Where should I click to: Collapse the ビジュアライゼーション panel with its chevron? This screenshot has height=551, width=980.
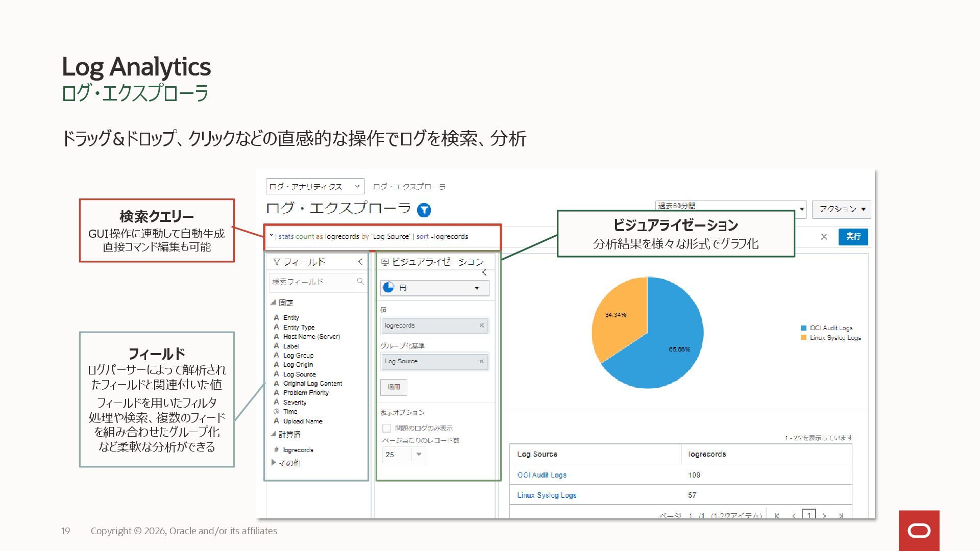click(x=484, y=272)
